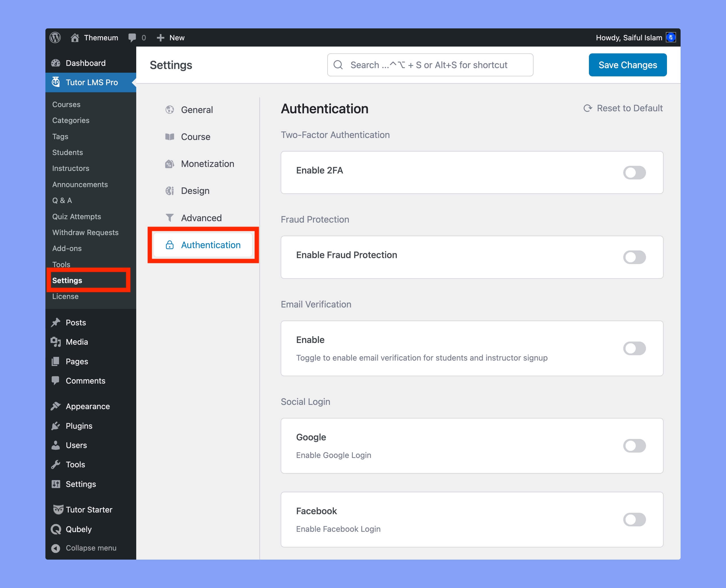Open Withdraw Requests submenu item

tap(85, 232)
